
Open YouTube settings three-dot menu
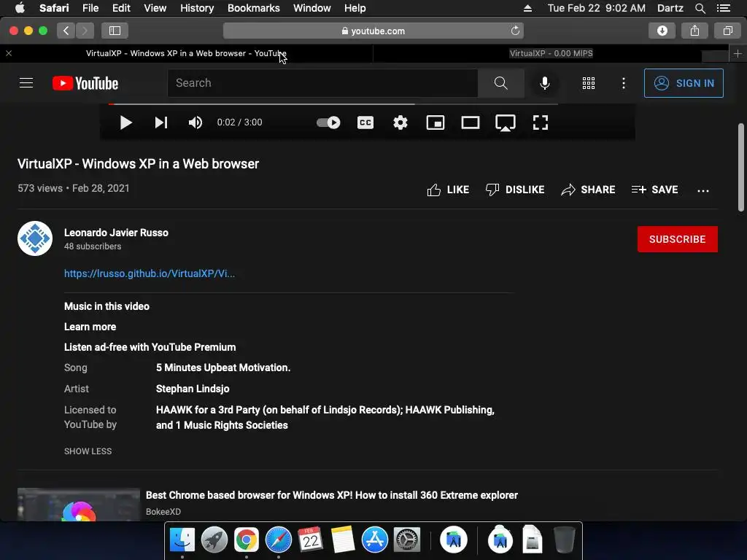tap(624, 83)
